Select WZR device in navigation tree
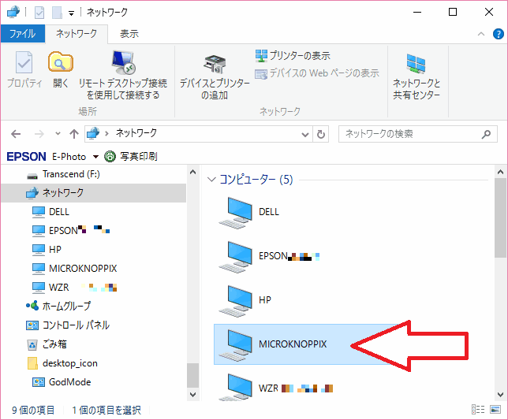 pos(74,288)
